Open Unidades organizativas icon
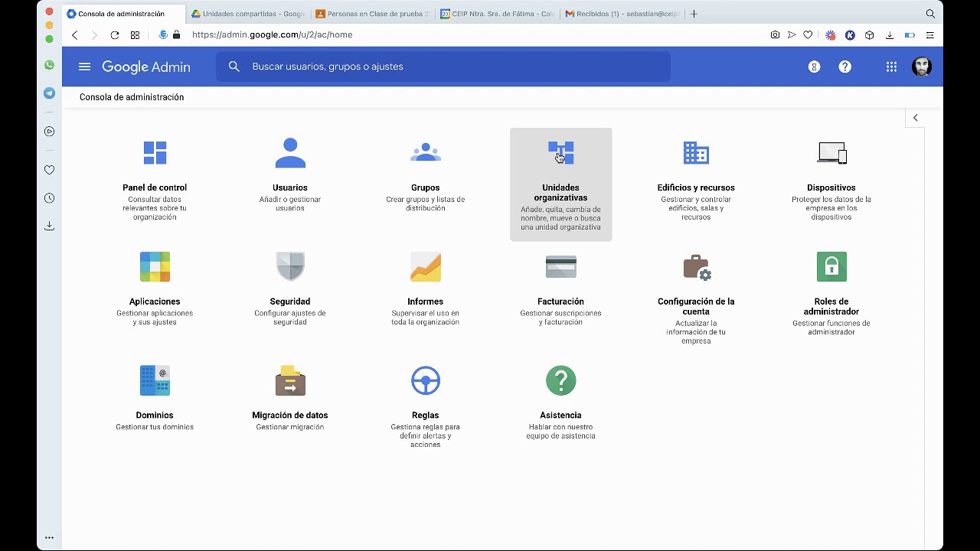The width and height of the screenshot is (980, 551). tap(560, 152)
